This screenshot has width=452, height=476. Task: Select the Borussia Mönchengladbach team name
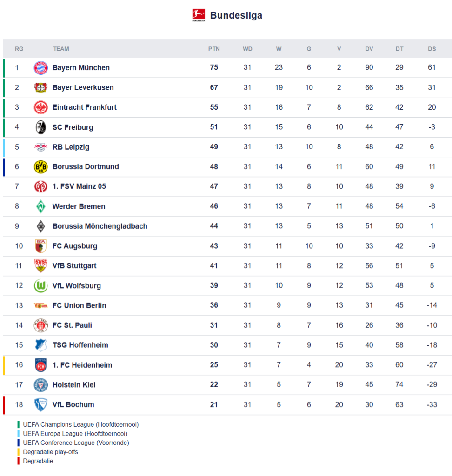[100, 226]
